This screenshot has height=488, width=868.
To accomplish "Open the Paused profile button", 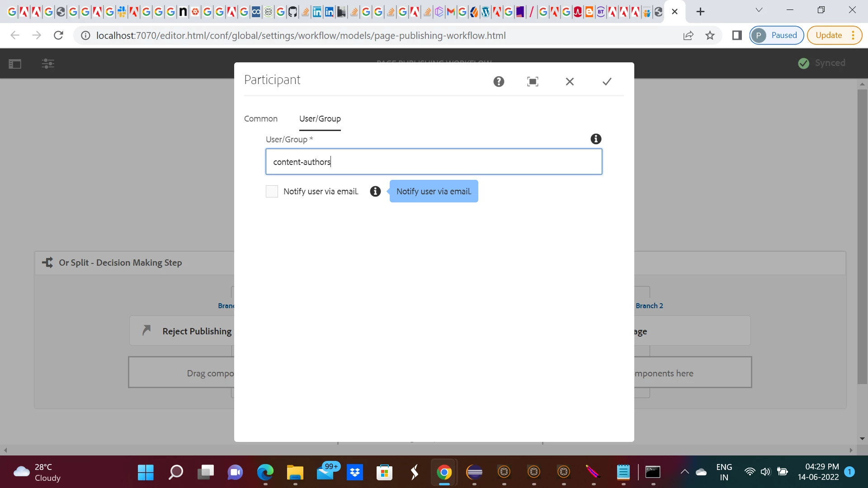I will 776,35.
